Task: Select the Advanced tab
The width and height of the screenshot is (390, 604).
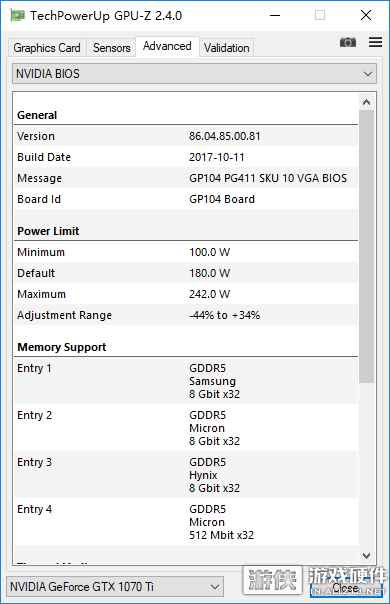Action: [167, 46]
